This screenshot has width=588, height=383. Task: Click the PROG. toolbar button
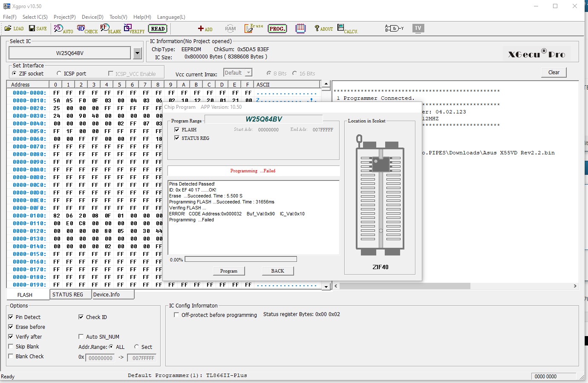tap(277, 29)
